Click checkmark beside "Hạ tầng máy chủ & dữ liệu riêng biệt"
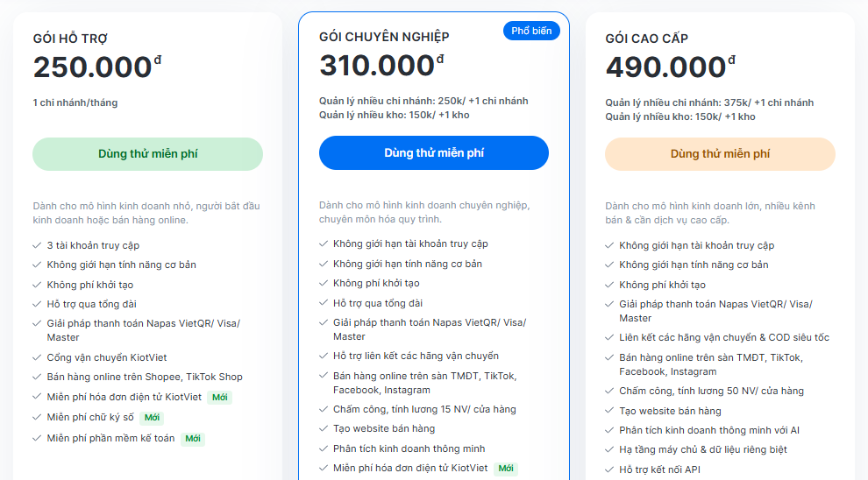Screen dimensions: 868x480 point(609,449)
